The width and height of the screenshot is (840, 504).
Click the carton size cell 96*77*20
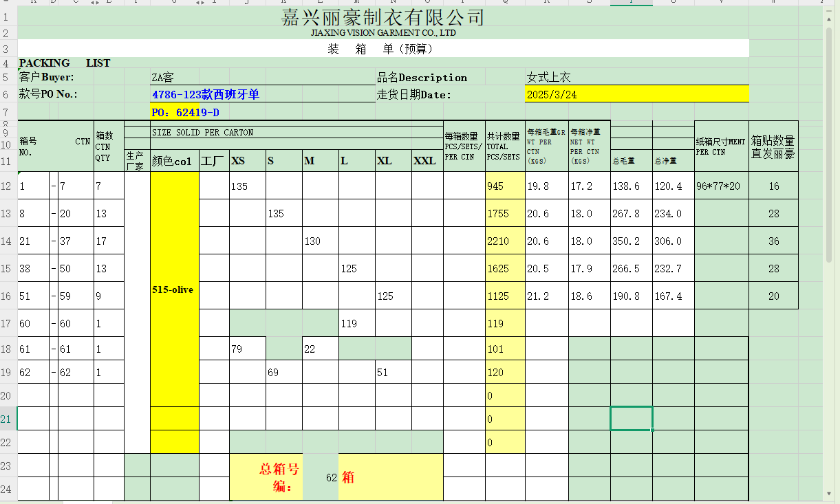pos(720,186)
